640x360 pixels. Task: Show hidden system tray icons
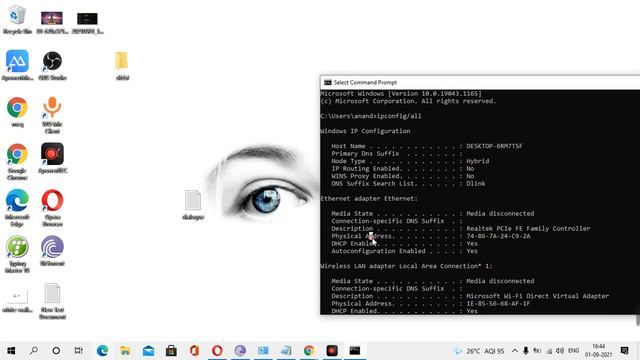click(x=515, y=351)
